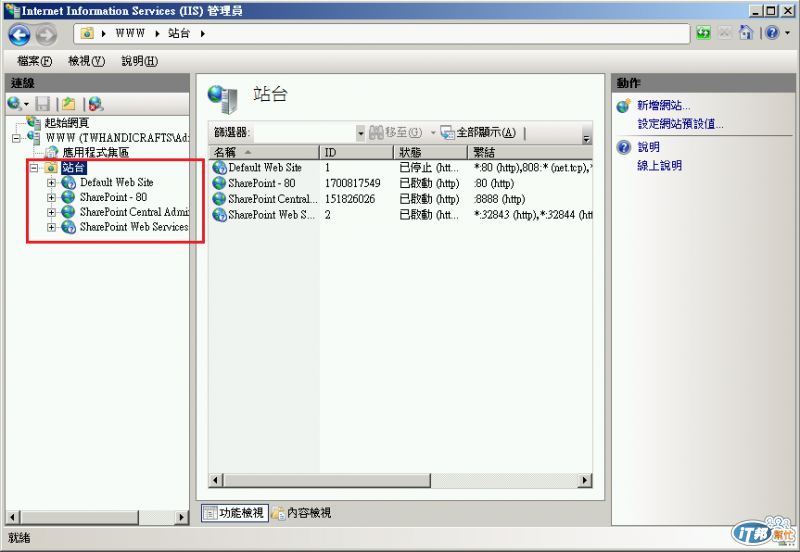Screen dimensions: 800x552
Task: Click the 已停止 status cell of Default Web Site
Action: coord(429,167)
